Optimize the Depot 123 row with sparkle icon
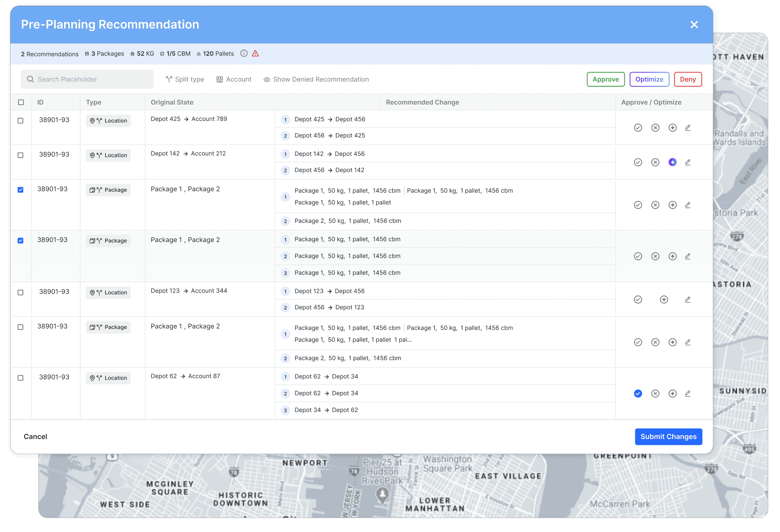Image resolution: width=780 pixels, height=532 pixels. click(664, 299)
